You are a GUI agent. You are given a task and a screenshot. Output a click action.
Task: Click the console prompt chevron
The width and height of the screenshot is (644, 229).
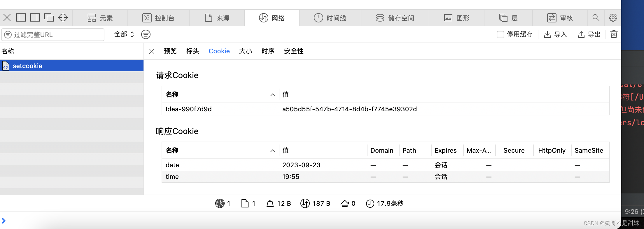[x=4, y=221]
